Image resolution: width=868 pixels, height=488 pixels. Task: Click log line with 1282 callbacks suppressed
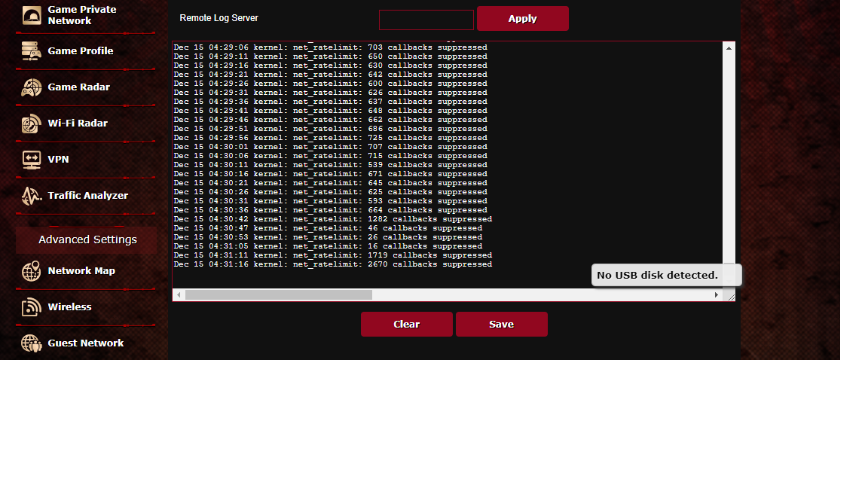click(333, 219)
